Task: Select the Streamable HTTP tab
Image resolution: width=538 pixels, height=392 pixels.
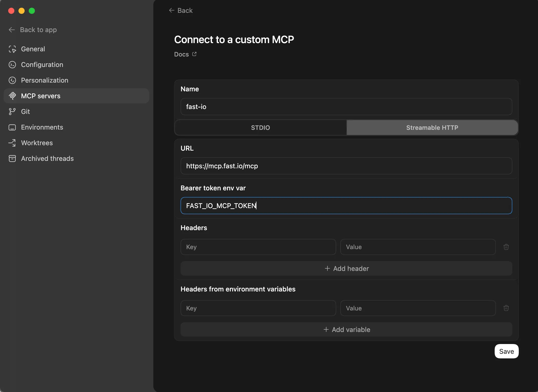Action: click(432, 128)
